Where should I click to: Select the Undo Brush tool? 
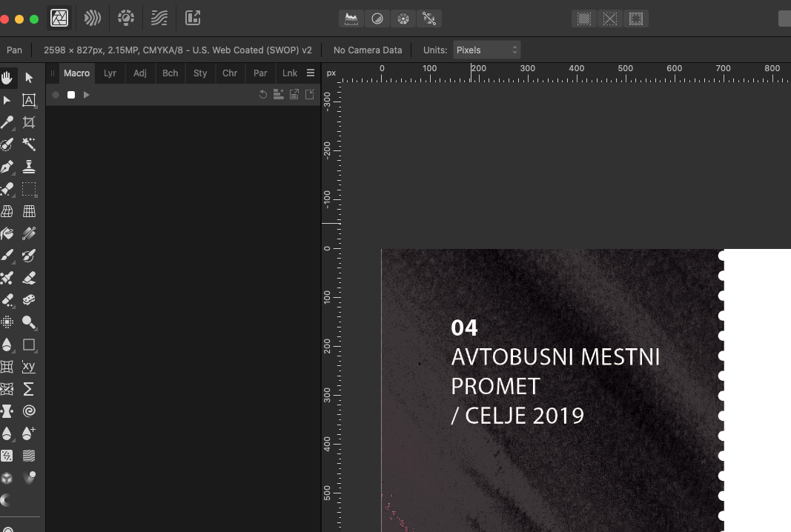29,256
